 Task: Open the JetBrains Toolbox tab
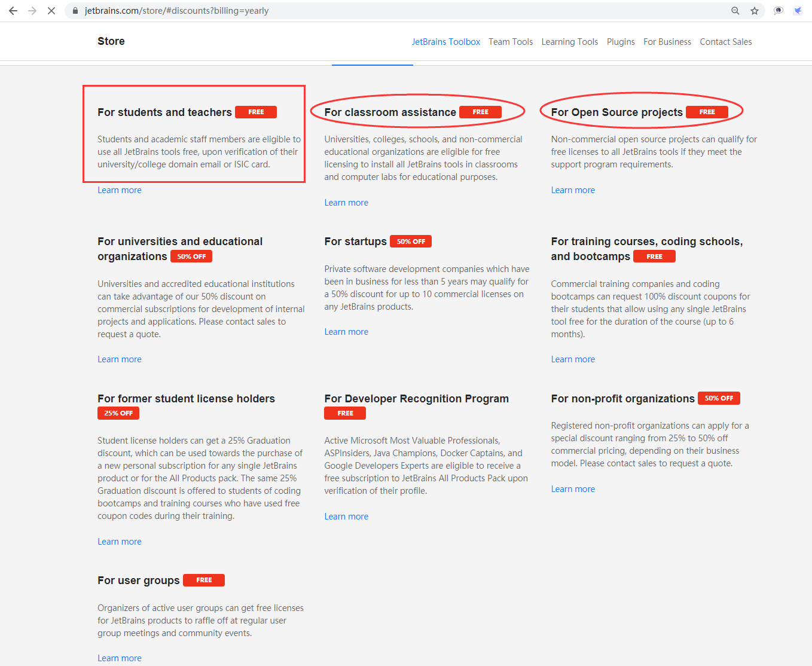pos(446,42)
